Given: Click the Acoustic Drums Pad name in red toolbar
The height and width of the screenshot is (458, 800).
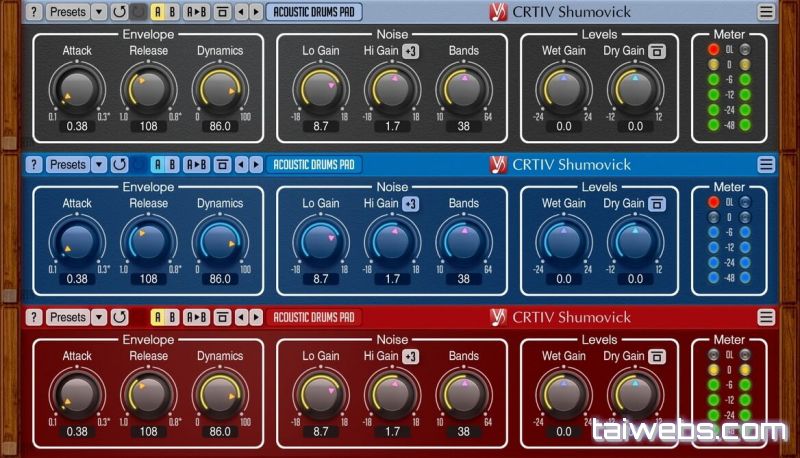Looking at the screenshot, I should pyautogui.click(x=313, y=317).
